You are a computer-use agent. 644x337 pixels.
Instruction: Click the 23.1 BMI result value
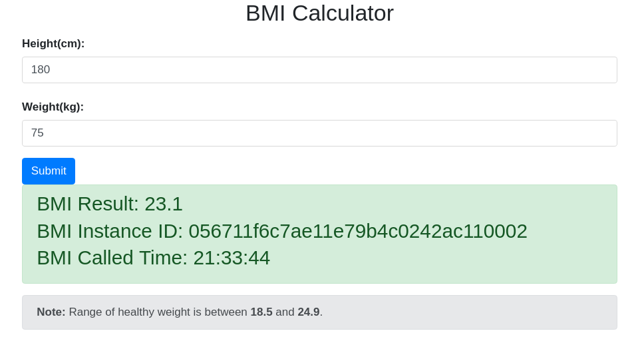pyautogui.click(x=164, y=204)
